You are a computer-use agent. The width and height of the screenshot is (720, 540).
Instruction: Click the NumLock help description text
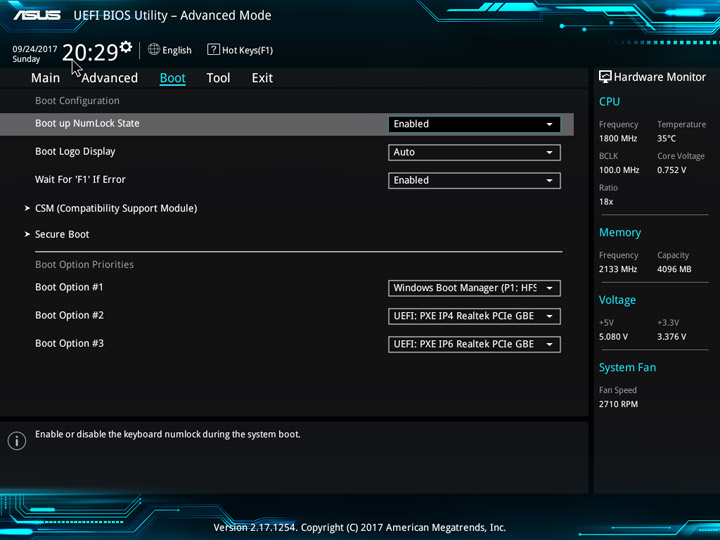(168, 434)
